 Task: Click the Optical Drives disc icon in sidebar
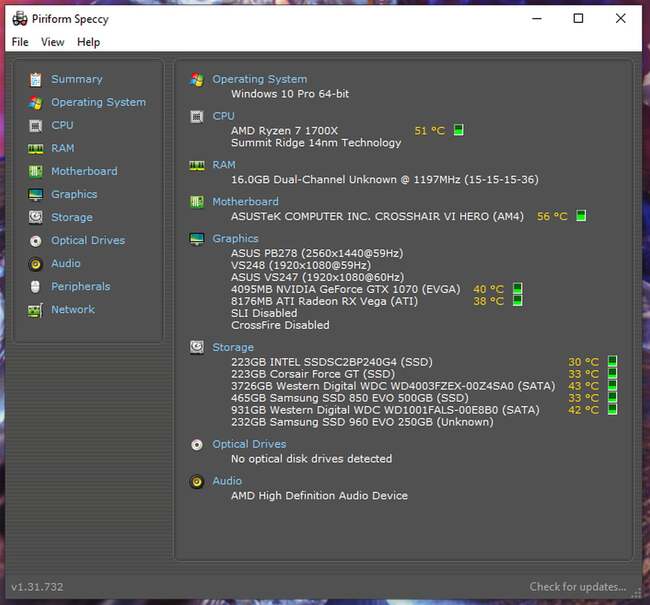[x=36, y=241]
